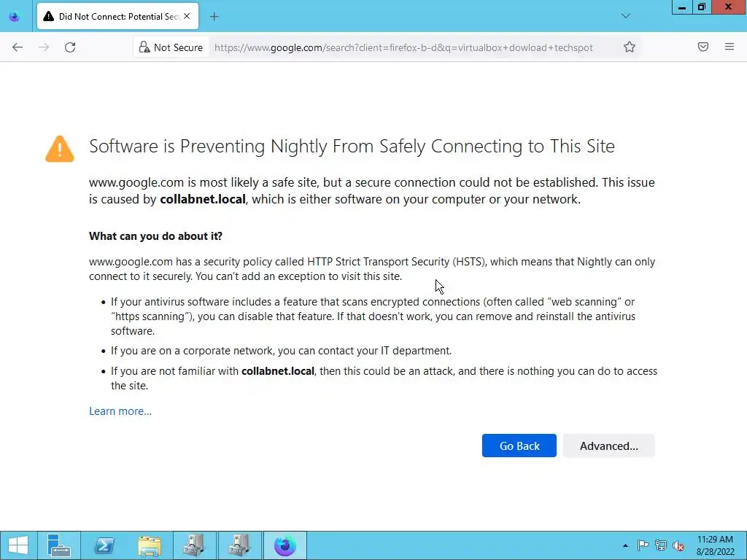Screen dimensions: 747x560
Task: Click the URL address field
Action: point(403,47)
